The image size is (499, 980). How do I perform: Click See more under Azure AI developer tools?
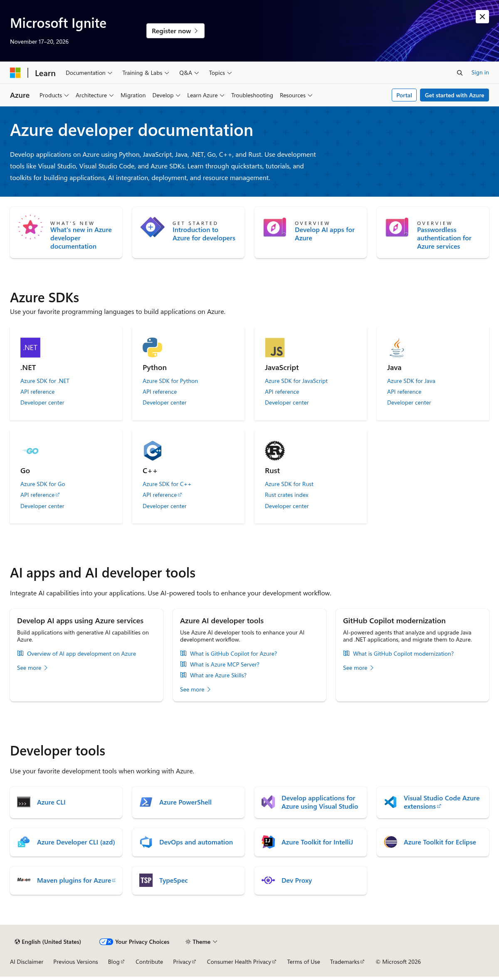point(195,689)
